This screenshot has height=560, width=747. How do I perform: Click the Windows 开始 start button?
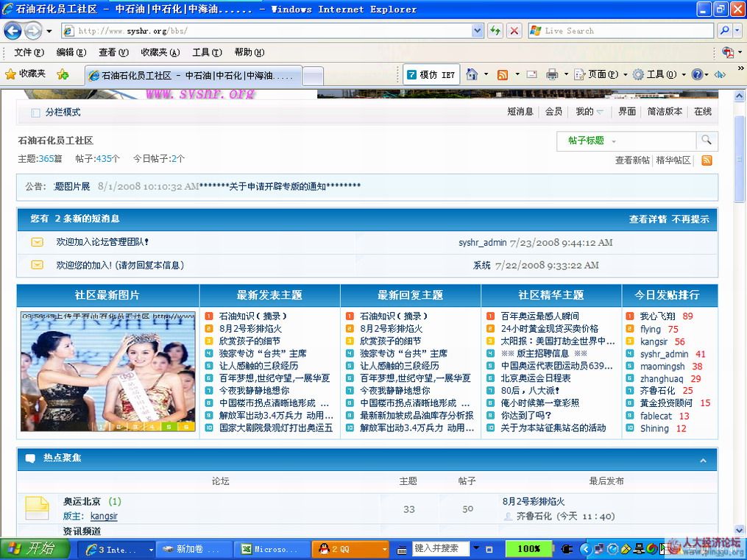point(33,549)
